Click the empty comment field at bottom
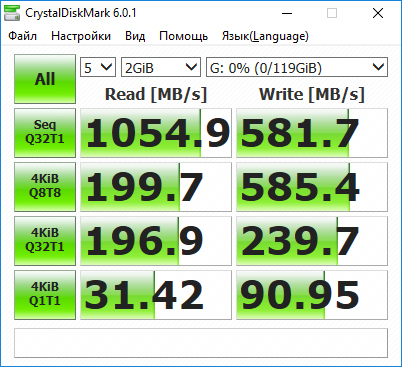Image resolution: width=402 pixels, height=367 pixels. pos(201,343)
